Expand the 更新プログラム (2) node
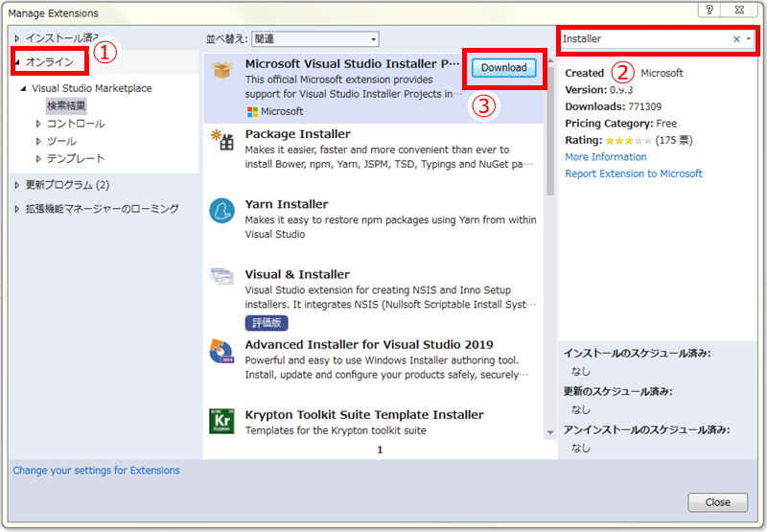Image resolution: width=767 pixels, height=532 pixels. 17,185
